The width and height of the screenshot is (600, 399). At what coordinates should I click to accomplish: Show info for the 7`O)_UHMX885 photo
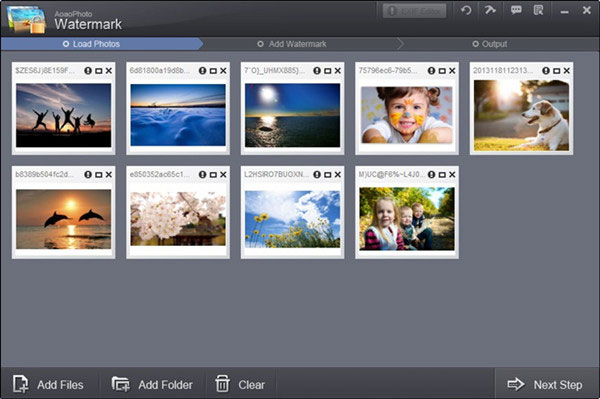[x=317, y=71]
